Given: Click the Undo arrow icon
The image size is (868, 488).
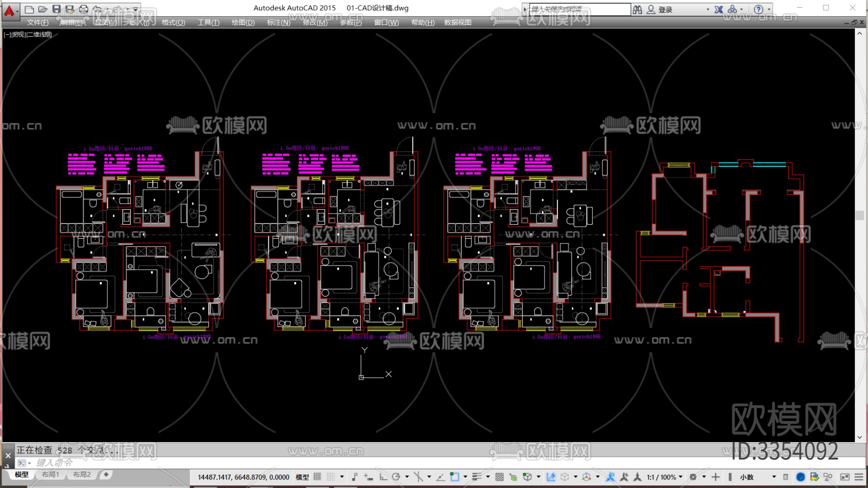Looking at the screenshot, I should (x=97, y=9).
